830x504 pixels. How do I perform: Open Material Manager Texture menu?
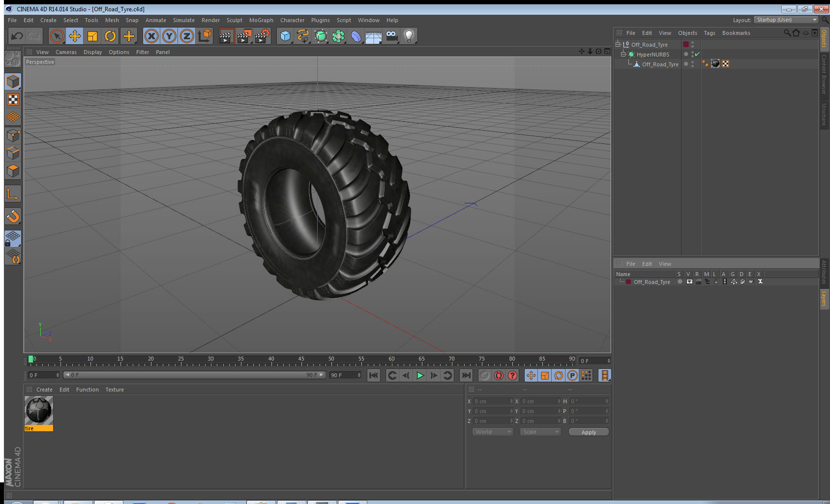point(115,390)
